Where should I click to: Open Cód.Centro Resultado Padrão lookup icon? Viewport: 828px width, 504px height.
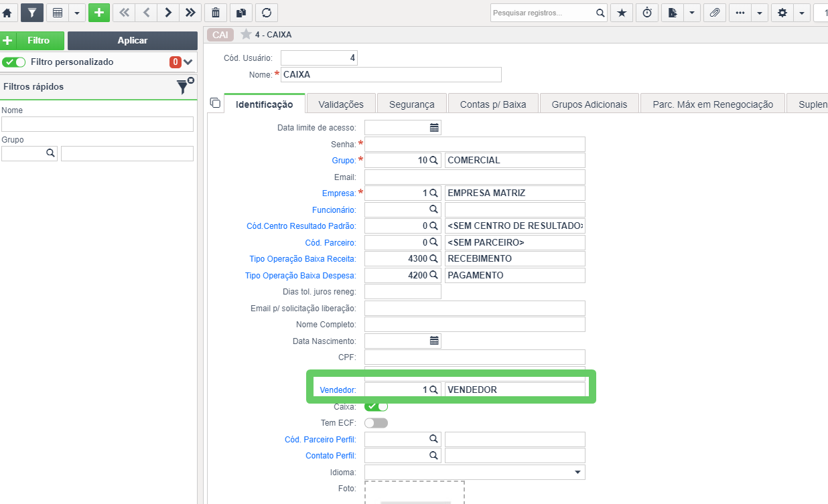[434, 226]
